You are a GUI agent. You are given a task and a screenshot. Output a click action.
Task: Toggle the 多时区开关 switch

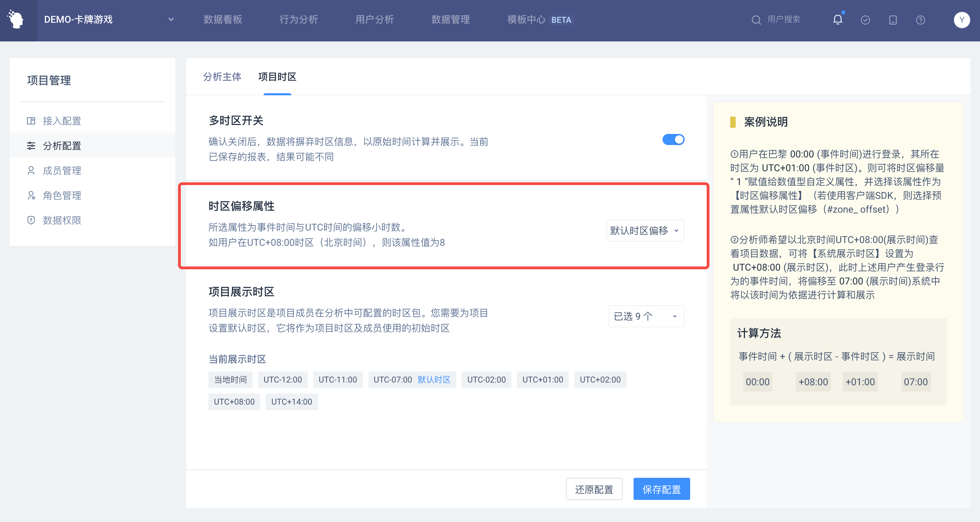(673, 140)
